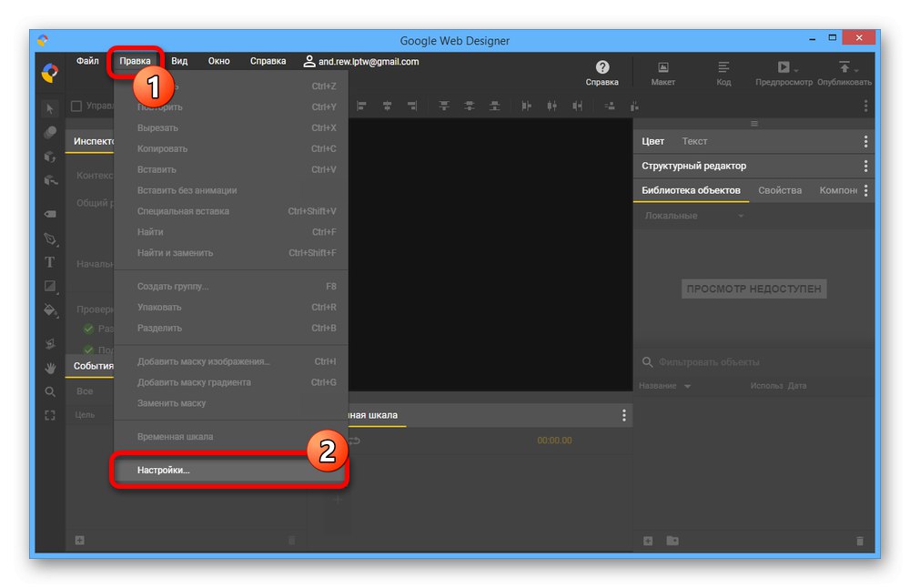Select the Tag tool

pyautogui.click(x=50, y=214)
